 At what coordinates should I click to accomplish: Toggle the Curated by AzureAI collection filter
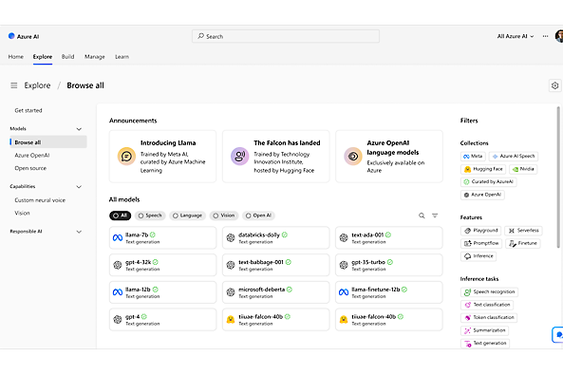[x=488, y=182]
